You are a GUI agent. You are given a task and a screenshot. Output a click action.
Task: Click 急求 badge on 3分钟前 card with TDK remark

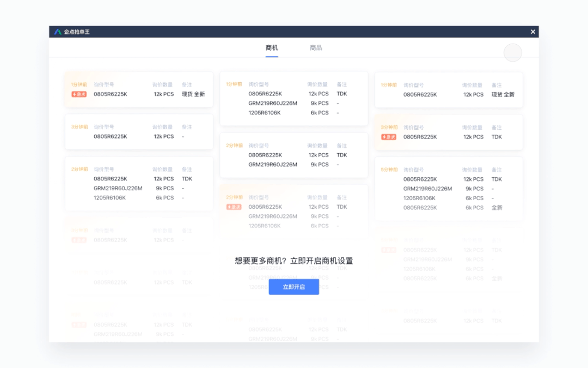tap(389, 137)
